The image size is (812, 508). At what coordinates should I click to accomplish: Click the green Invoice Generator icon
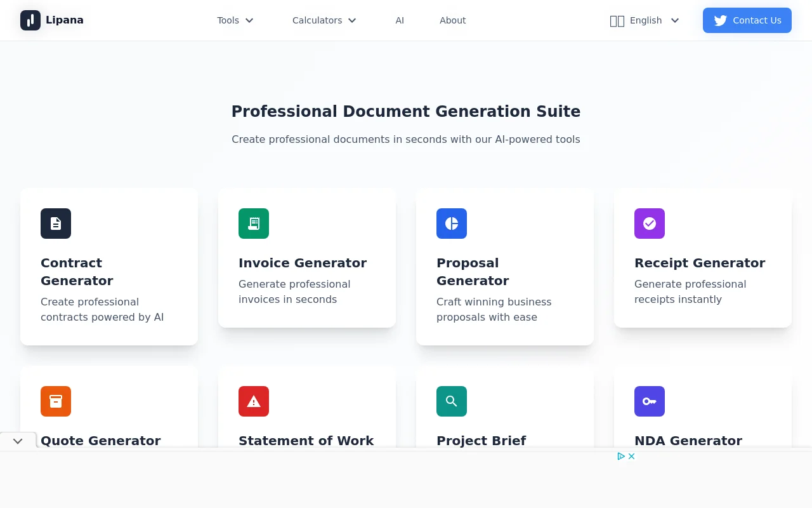[254, 224]
